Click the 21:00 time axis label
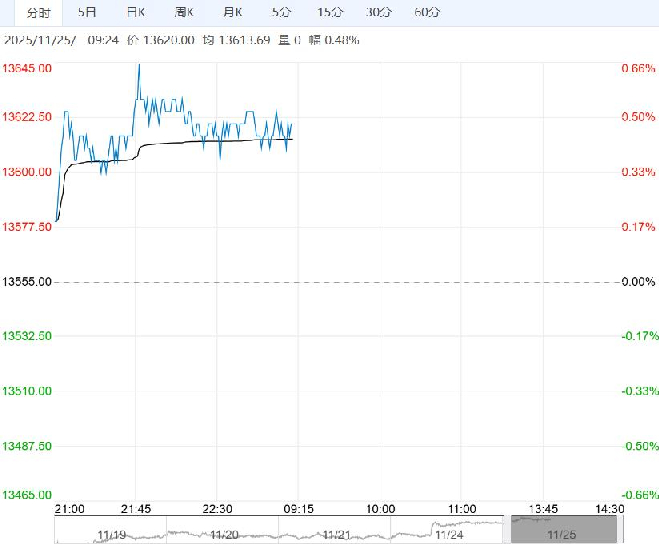The image size is (659, 546). (x=66, y=508)
